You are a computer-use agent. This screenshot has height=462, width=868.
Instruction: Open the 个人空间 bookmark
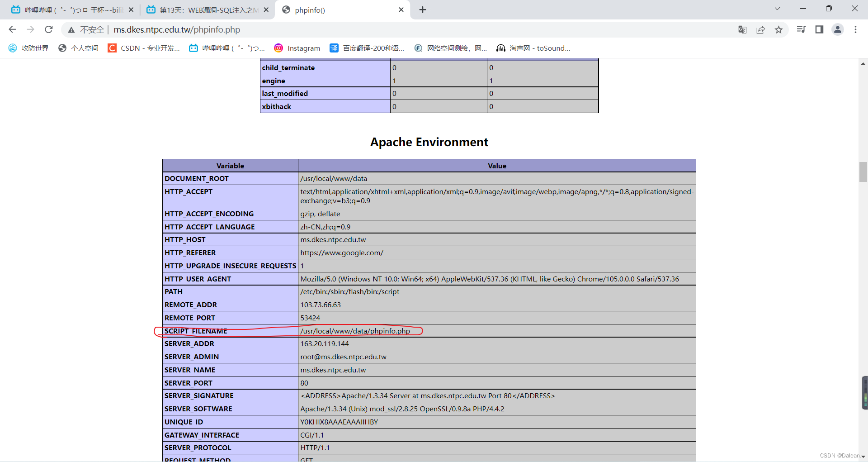point(78,48)
